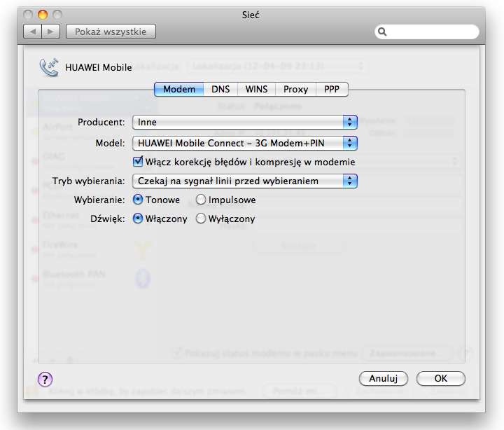Image resolution: width=504 pixels, height=430 pixels.
Task: Select Wyłączony sound option
Action: pyautogui.click(x=201, y=219)
